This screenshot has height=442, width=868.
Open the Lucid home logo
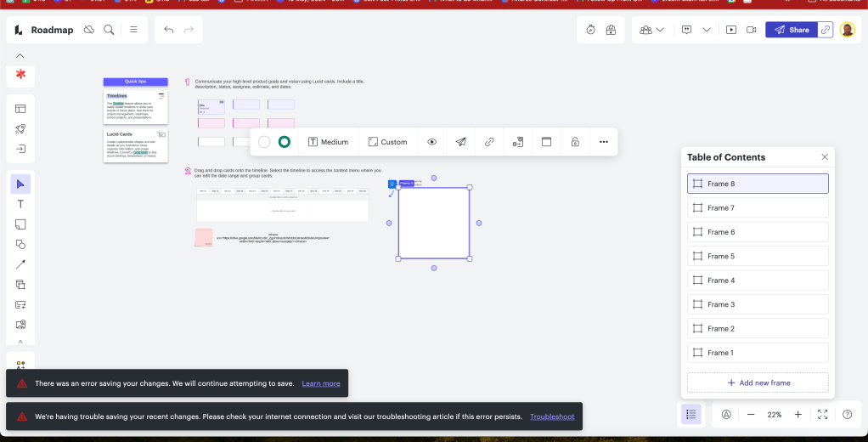(19, 30)
